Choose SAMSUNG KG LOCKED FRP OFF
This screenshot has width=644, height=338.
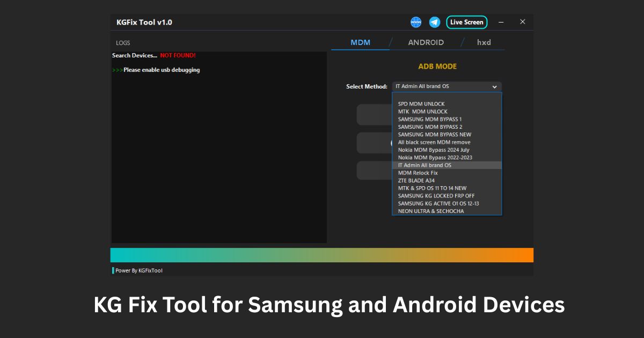pyautogui.click(x=447, y=196)
